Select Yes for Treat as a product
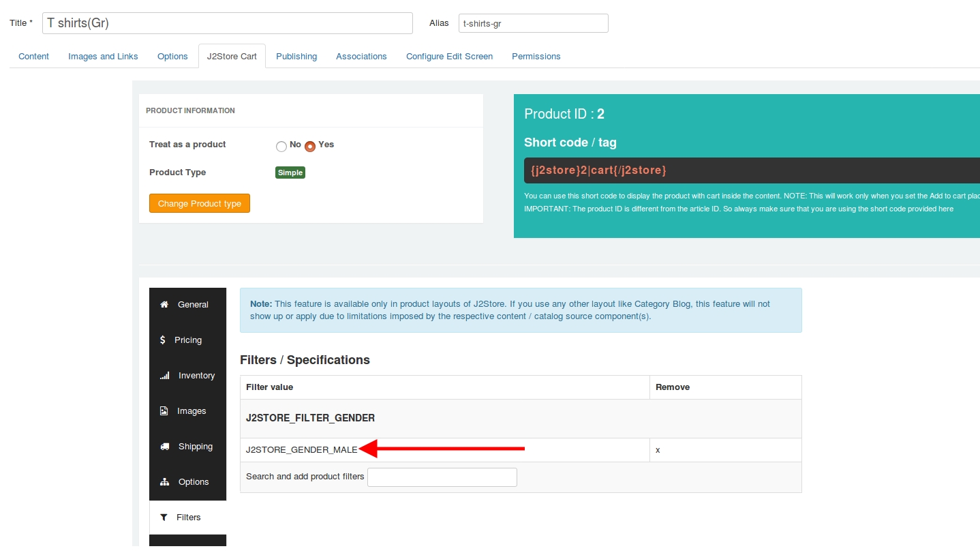980x553 pixels. click(x=310, y=146)
